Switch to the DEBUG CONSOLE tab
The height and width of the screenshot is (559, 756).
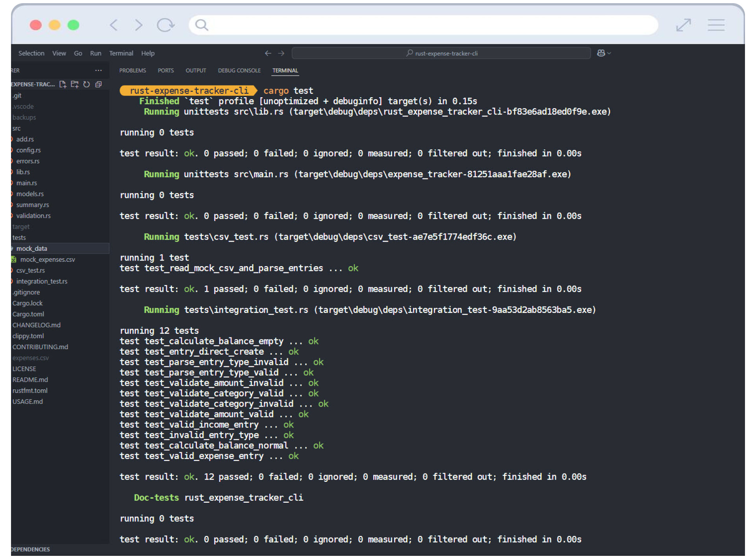click(239, 70)
